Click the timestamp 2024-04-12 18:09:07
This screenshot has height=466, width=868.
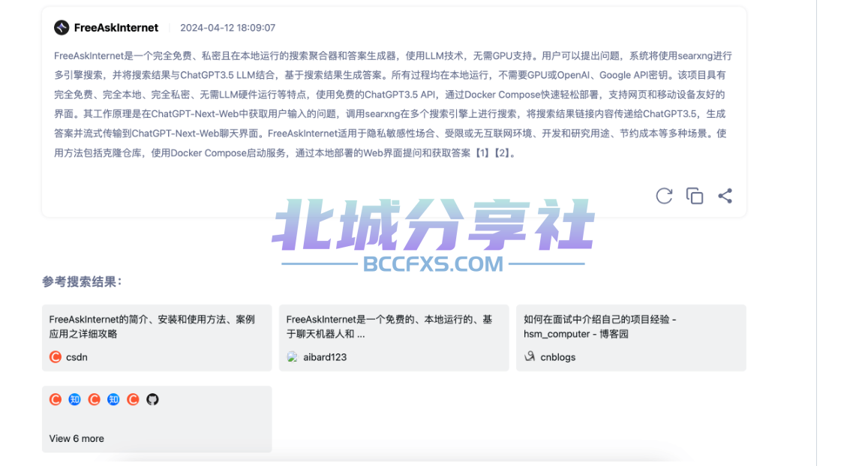[227, 28]
